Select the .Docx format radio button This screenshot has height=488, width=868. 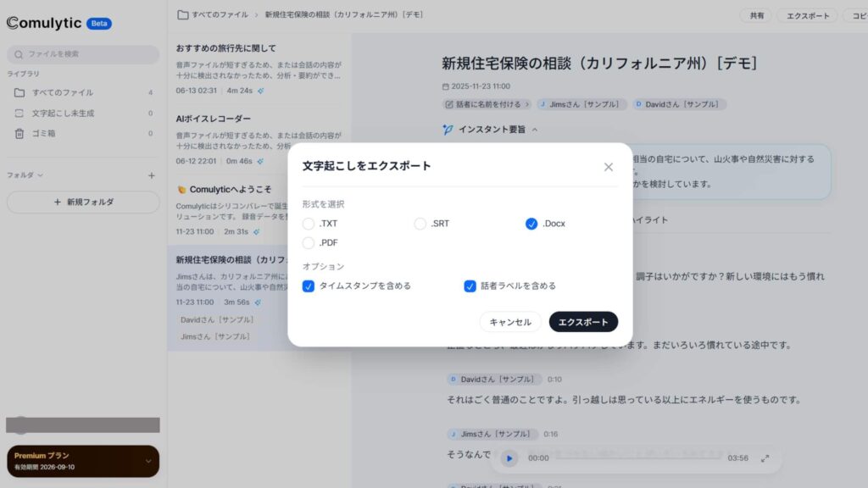pyautogui.click(x=531, y=224)
